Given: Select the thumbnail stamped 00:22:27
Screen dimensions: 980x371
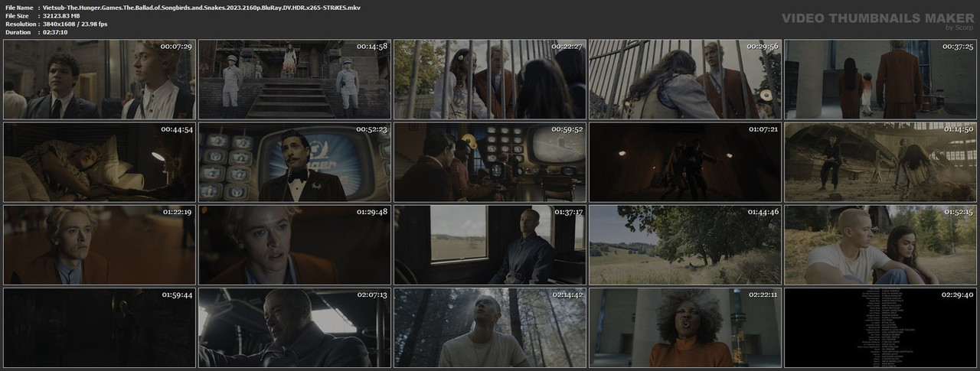Looking at the screenshot, I should tap(490, 80).
